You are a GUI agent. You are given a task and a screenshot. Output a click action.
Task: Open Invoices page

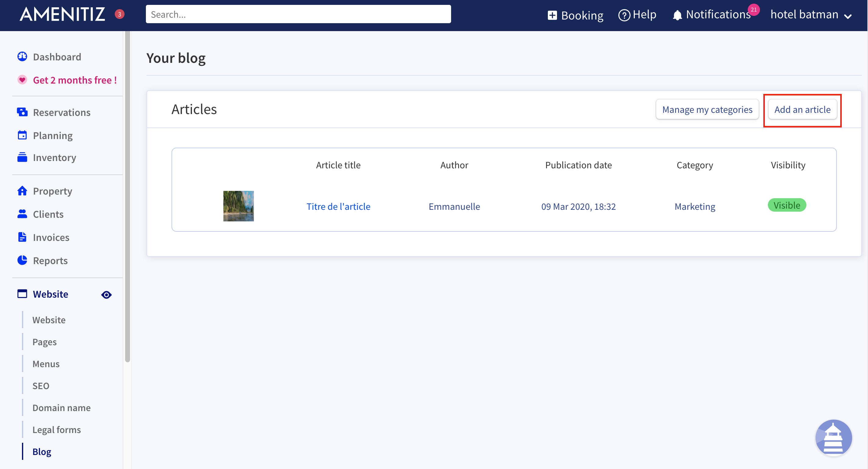(51, 237)
